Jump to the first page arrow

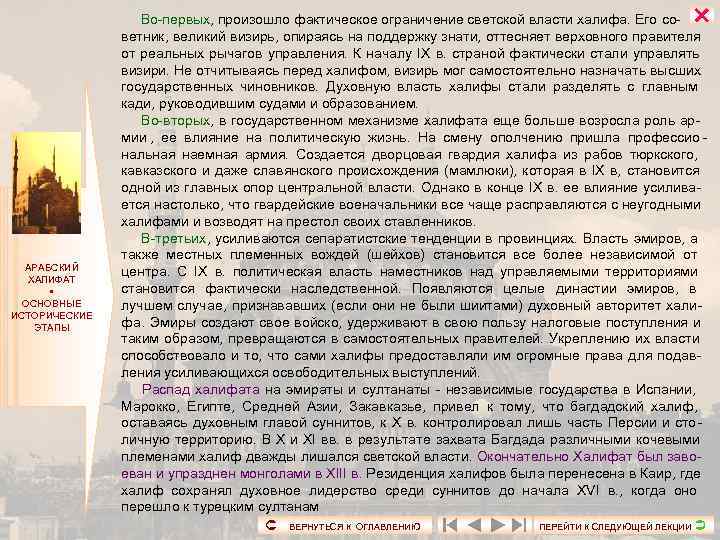pos(450,525)
